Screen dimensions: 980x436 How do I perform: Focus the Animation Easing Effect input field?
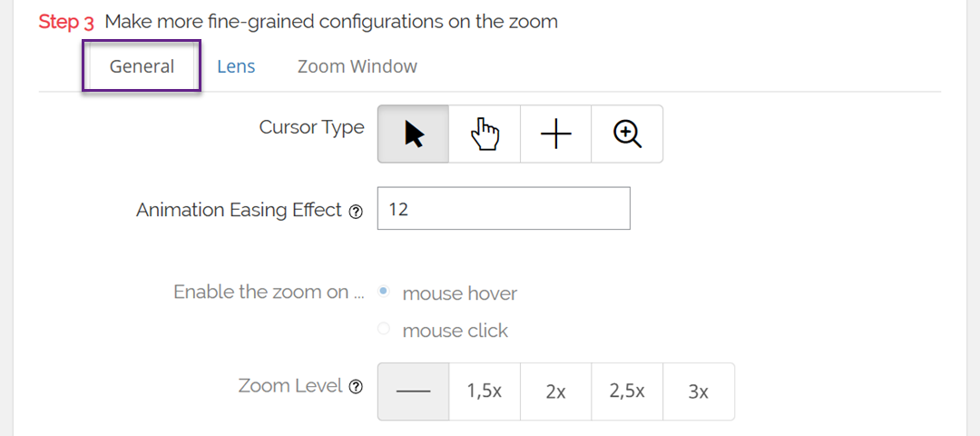point(504,209)
